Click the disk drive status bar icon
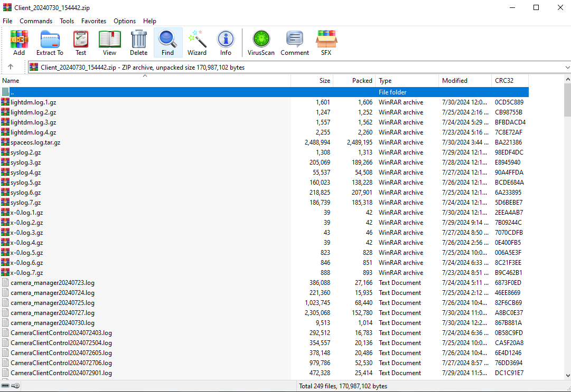The width and height of the screenshot is (571, 392). point(5,386)
